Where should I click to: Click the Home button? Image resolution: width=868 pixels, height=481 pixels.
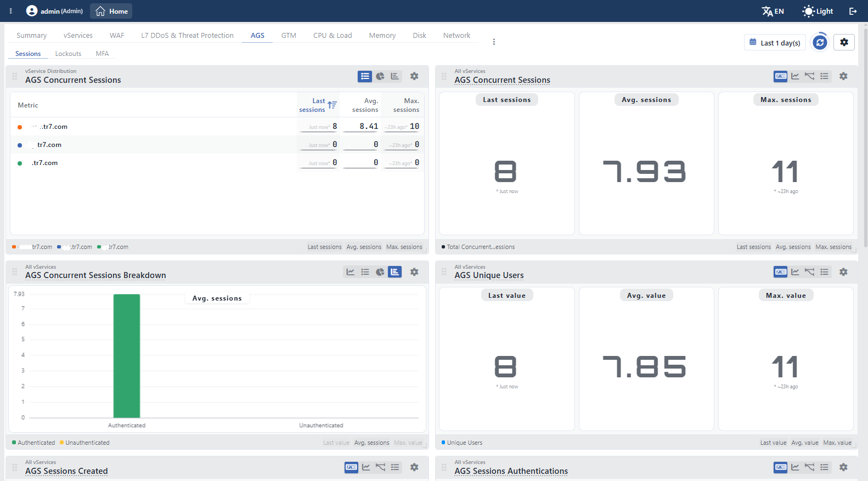[x=111, y=11]
